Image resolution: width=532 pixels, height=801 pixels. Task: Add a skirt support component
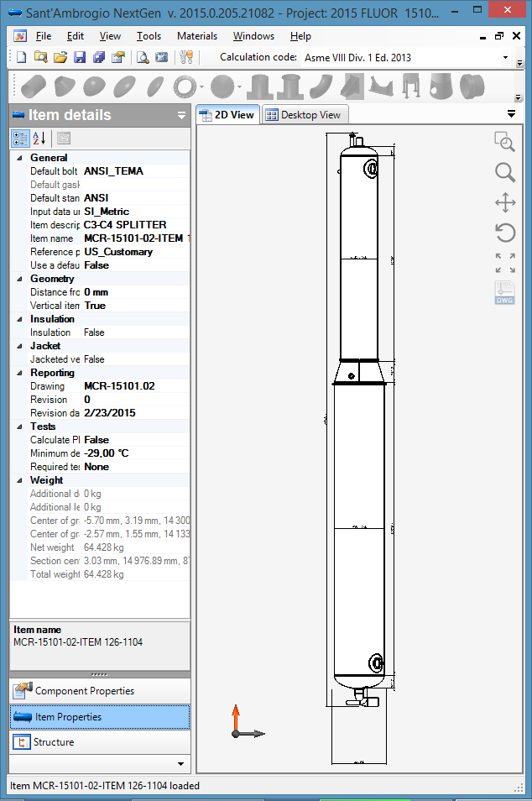tap(441, 86)
